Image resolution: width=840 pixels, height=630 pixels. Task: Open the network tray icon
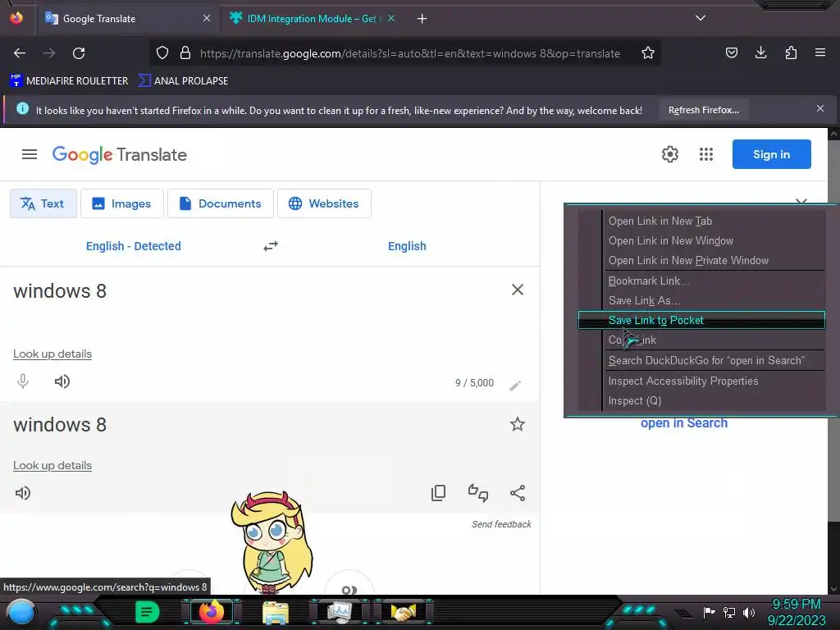tap(729, 612)
